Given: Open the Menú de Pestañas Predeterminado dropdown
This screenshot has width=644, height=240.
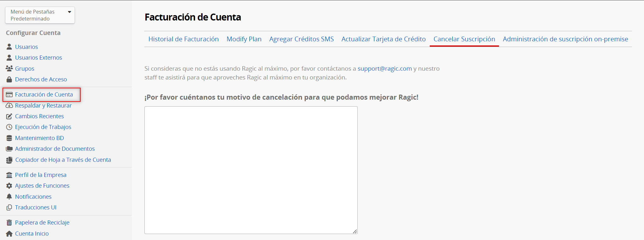Looking at the screenshot, I should tap(40, 15).
